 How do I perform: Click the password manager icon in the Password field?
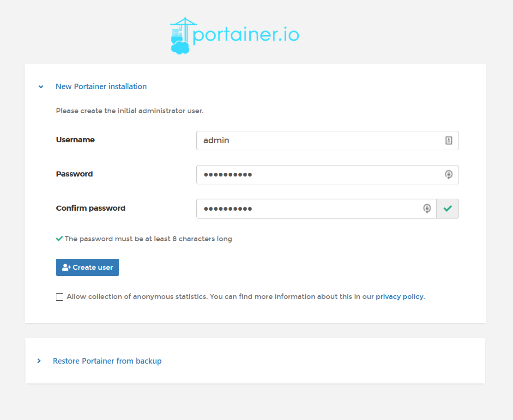tap(448, 174)
